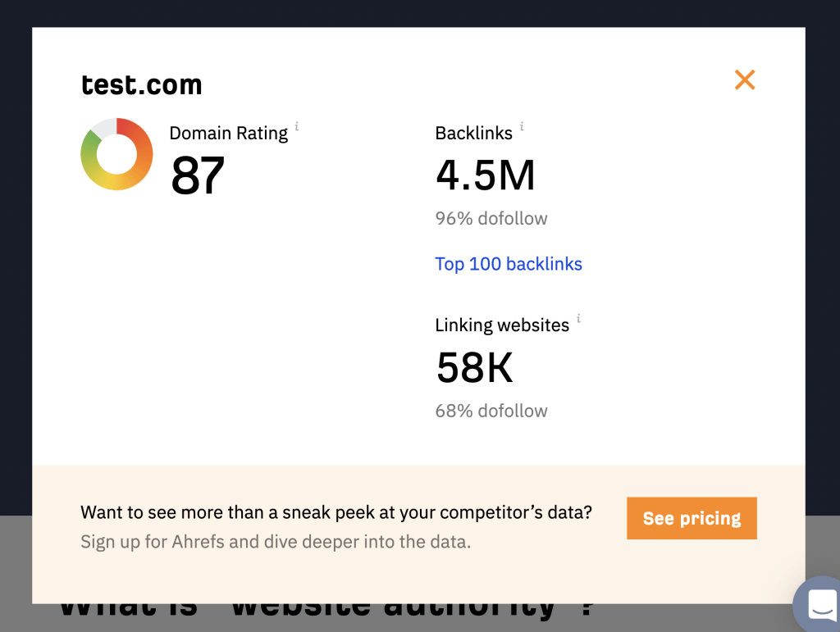
Task: Click the 'Sign up for Ahrefs' subtext
Action: 276,542
